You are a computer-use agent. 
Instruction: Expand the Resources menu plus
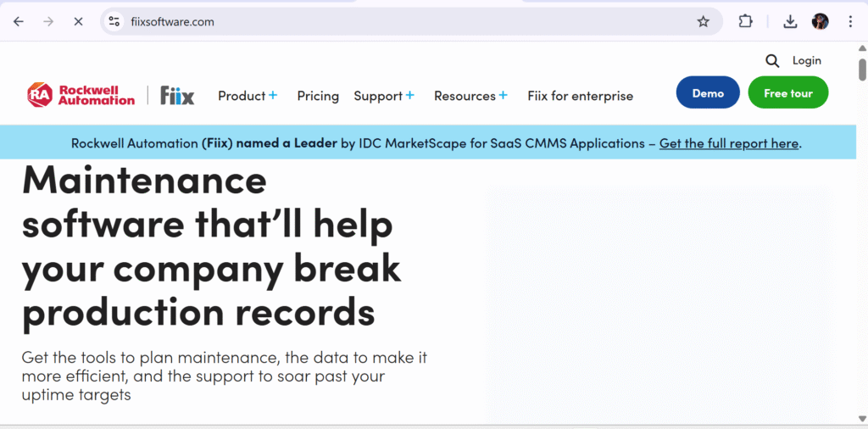point(503,95)
